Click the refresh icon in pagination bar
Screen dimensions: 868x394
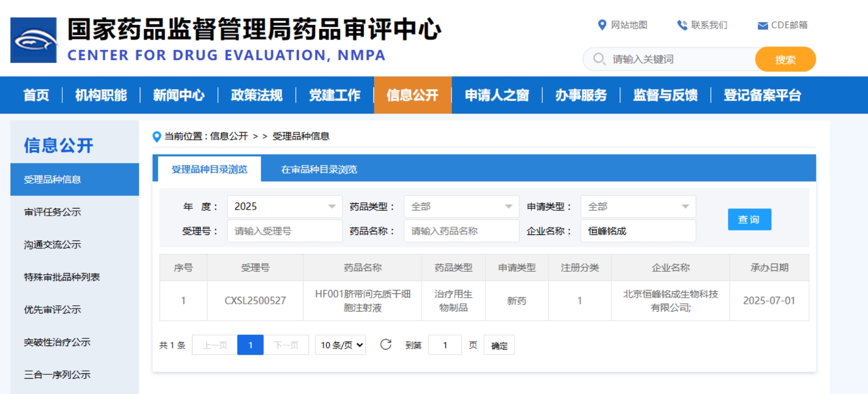click(385, 345)
